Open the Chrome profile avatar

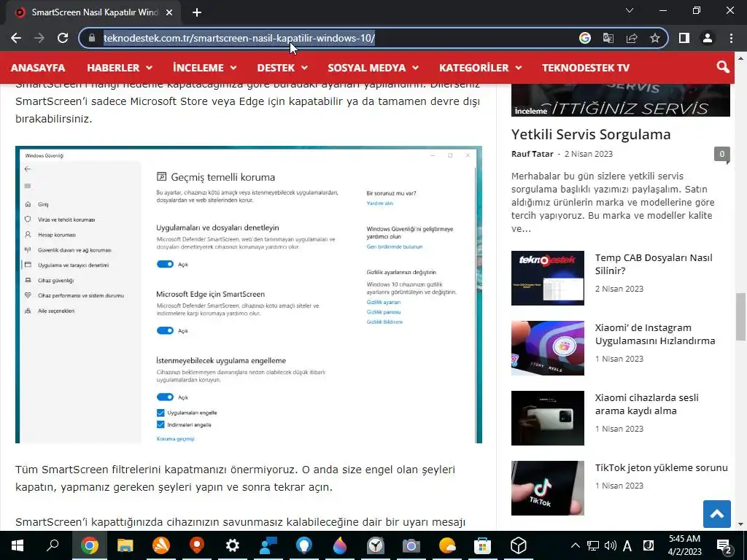click(708, 38)
